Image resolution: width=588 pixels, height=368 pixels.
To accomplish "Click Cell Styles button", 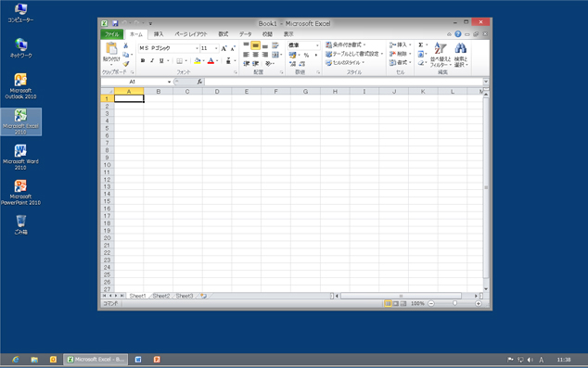I will pos(345,63).
